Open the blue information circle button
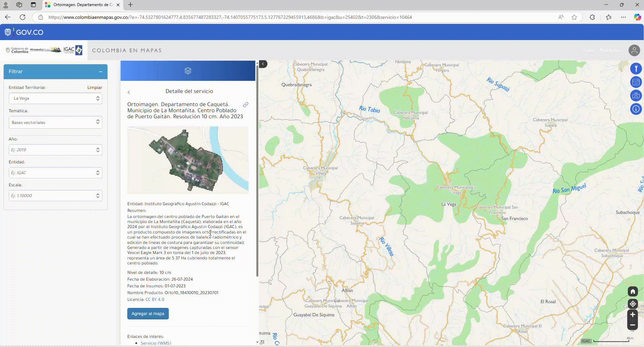Image resolution: width=644 pixels, height=347 pixels. click(636, 109)
